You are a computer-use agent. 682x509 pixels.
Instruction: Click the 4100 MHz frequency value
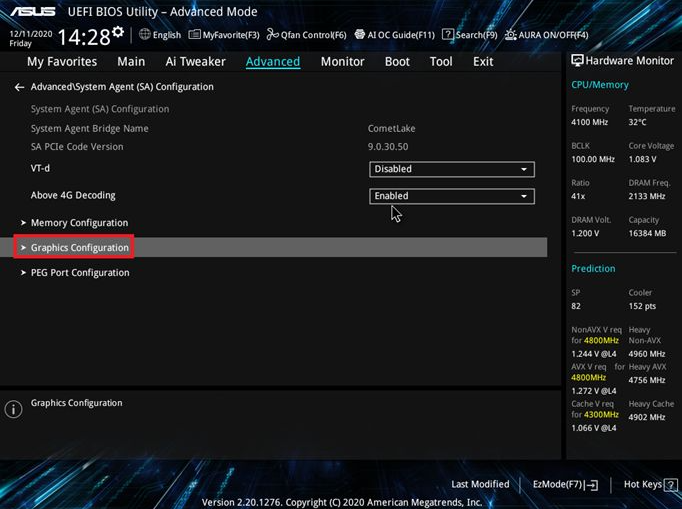tap(589, 122)
